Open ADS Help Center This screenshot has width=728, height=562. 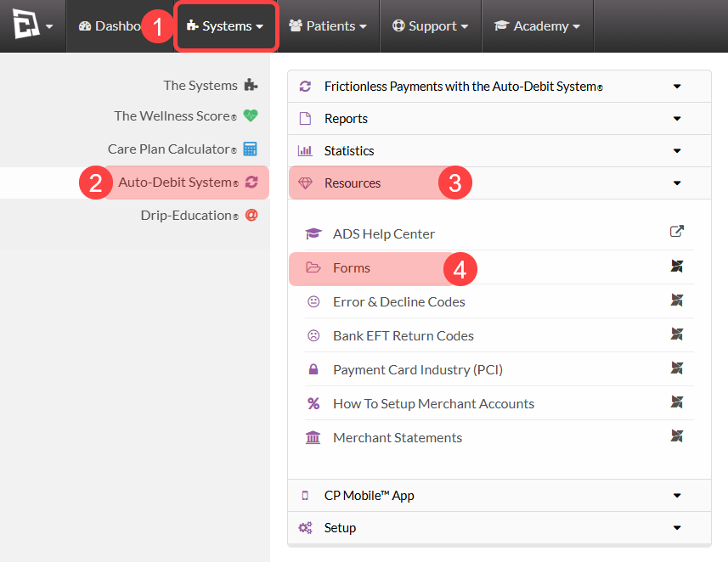click(x=383, y=234)
